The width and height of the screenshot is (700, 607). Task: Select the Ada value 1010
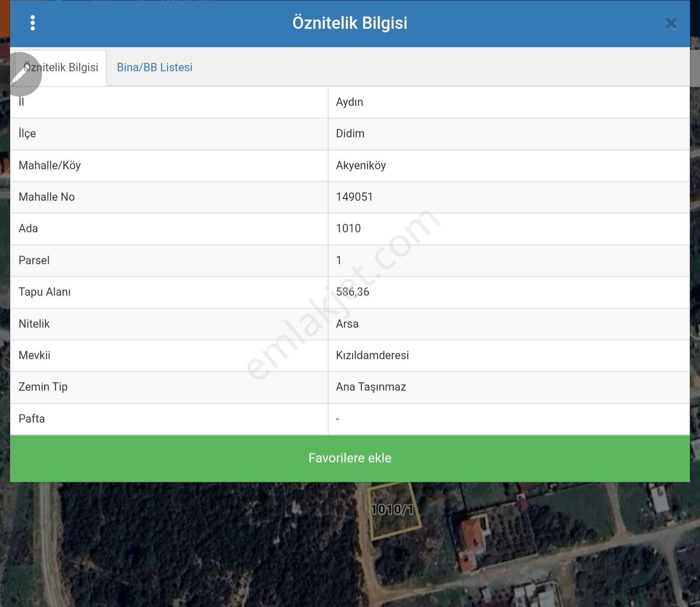pyautogui.click(x=348, y=228)
